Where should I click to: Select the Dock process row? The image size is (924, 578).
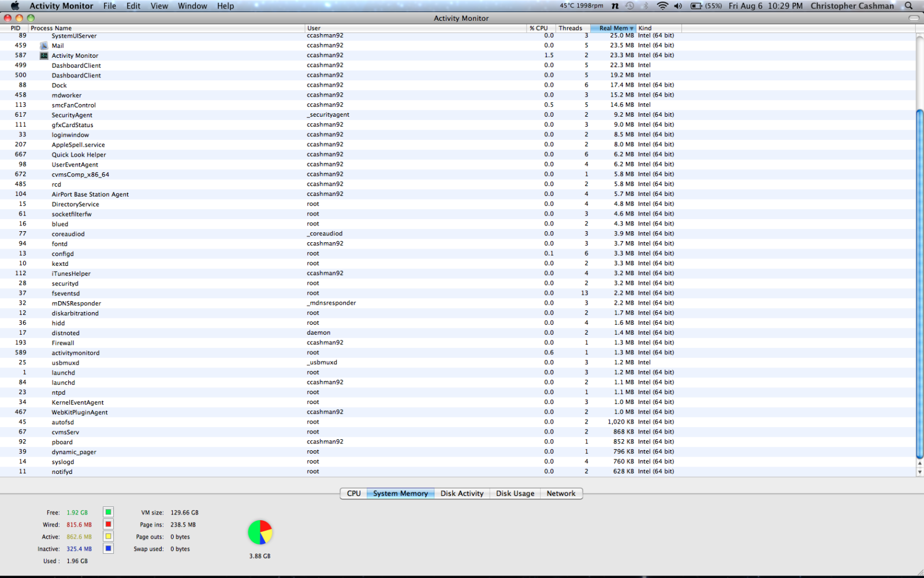coord(458,85)
